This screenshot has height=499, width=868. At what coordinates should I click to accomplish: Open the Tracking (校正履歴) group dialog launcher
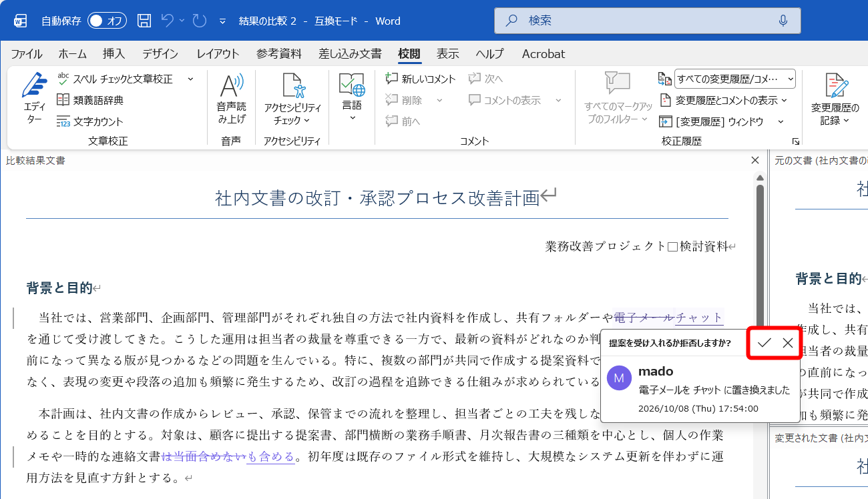tap(795, 141)
